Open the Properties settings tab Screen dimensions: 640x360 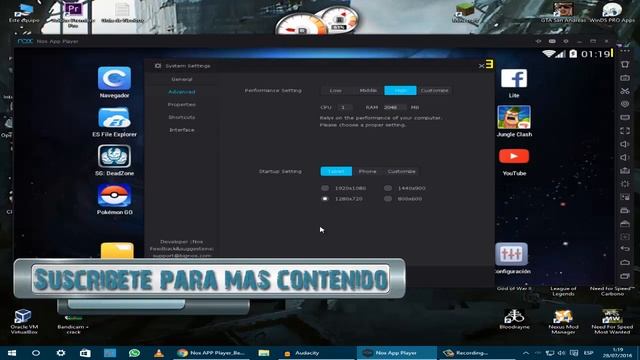pos(182,104)
